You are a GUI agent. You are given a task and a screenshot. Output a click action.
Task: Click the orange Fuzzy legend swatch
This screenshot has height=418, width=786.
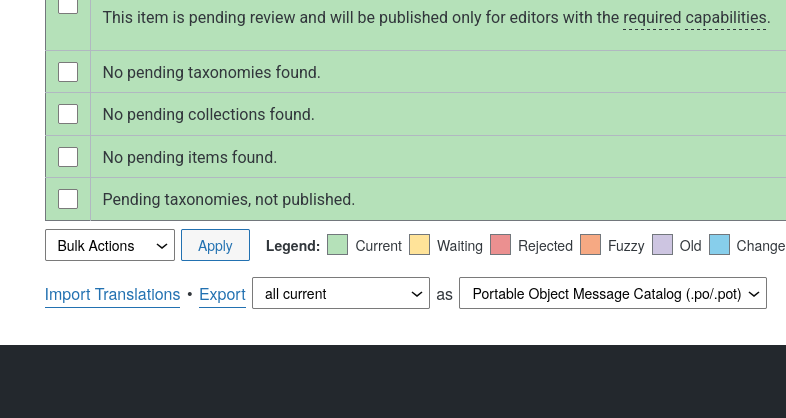(x=590, y=245)
